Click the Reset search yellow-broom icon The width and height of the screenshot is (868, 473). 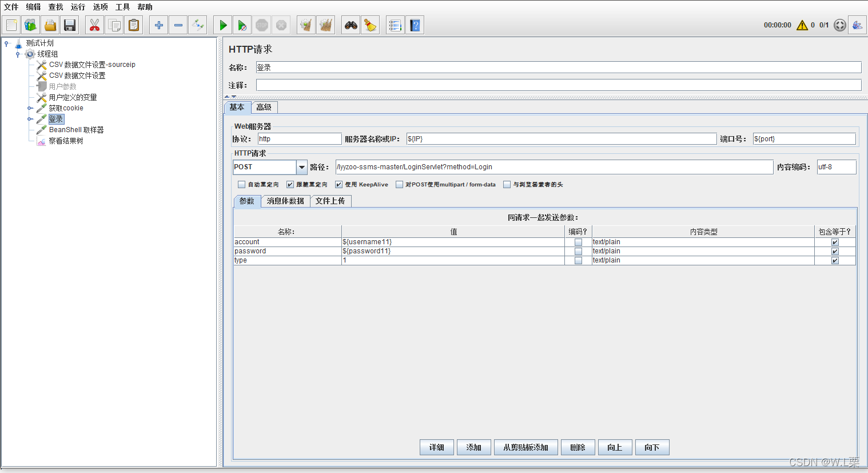click(371, 25)
